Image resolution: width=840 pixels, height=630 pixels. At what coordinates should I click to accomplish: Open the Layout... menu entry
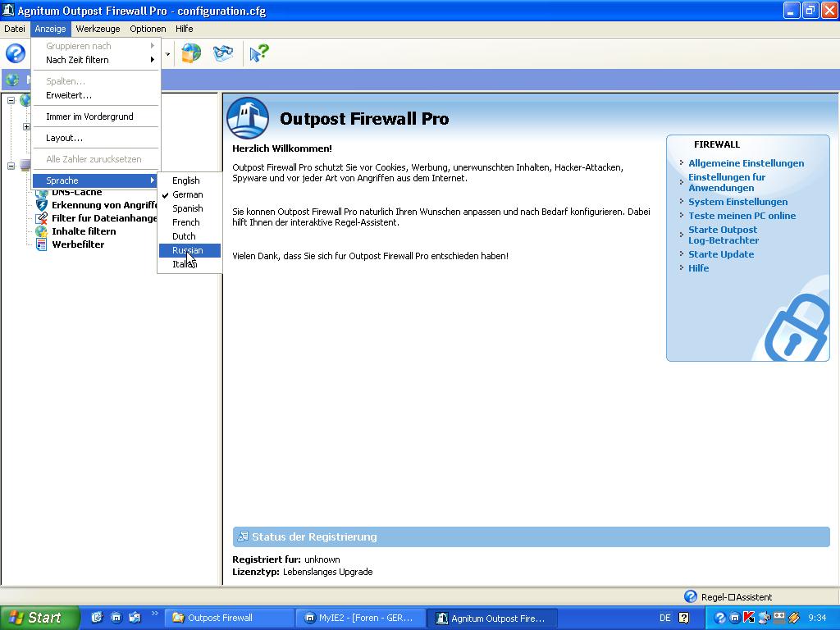pos(96,138)
